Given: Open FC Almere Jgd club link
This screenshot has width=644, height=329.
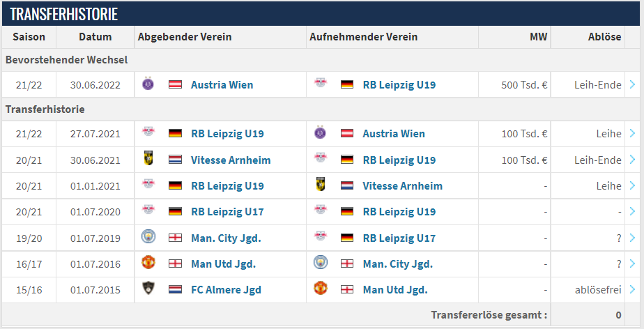Looking at the screenshot, I should tap(226, 290).
